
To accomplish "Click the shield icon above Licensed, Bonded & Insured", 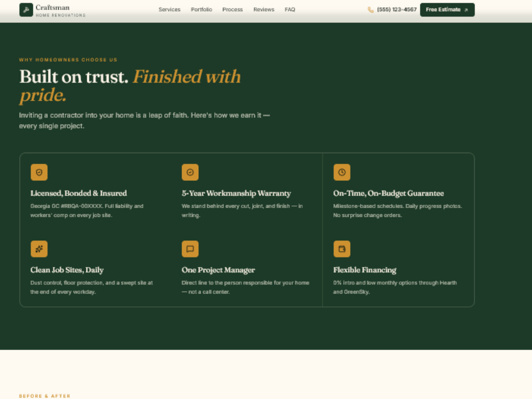I will (x=39, y=172).
